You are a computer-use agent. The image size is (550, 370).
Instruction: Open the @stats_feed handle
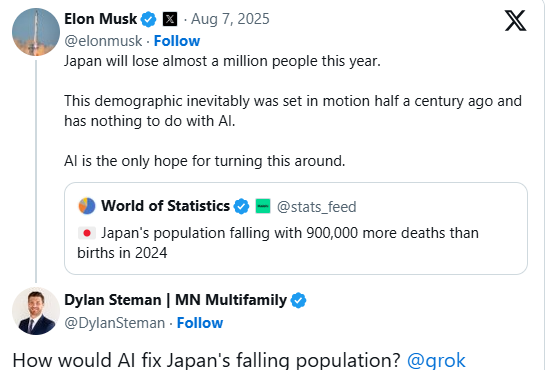pos(316,207)
